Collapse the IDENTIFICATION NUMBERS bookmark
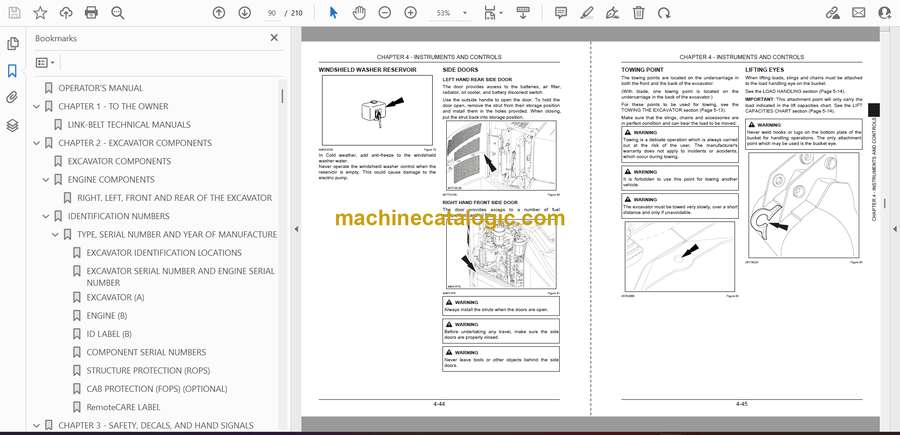900x435 pixels. coord(46,216)
